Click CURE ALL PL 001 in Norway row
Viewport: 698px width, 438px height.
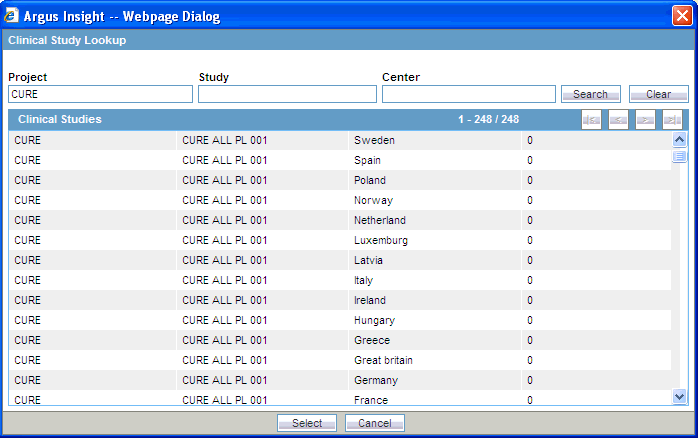(224, 200)
